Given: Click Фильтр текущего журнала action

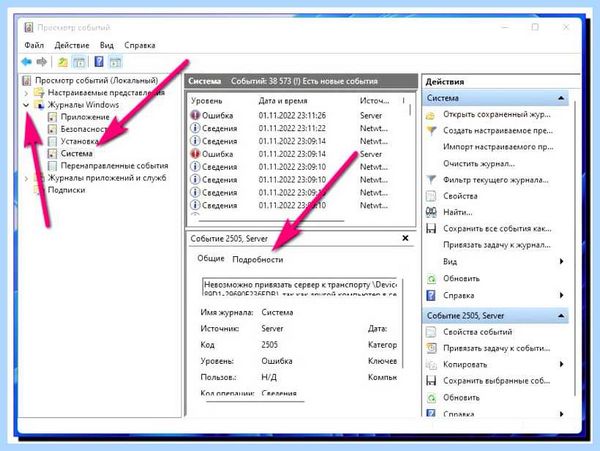Looking at the screenshot, I should pos(496,180).
